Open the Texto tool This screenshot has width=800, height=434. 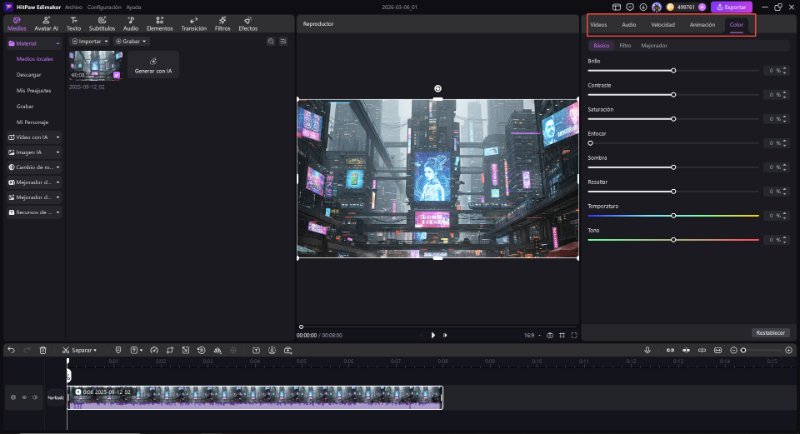pyautogui.click(x=73, y=24)
